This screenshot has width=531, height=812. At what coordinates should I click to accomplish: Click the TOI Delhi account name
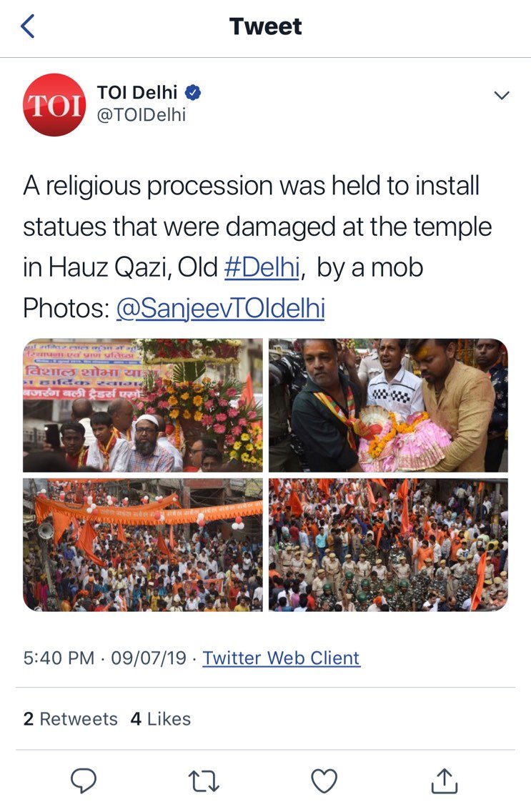click(137, 93)
